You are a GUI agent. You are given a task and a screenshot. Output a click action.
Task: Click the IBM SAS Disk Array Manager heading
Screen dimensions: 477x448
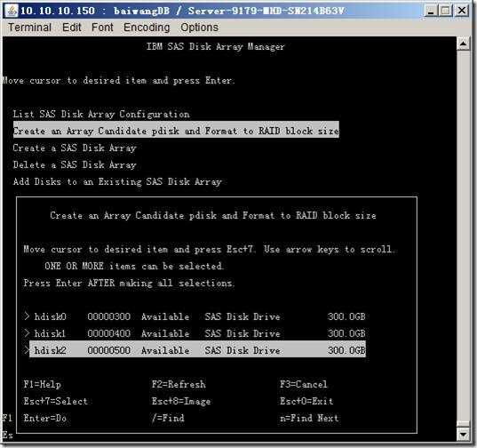(x=215, y=46)
